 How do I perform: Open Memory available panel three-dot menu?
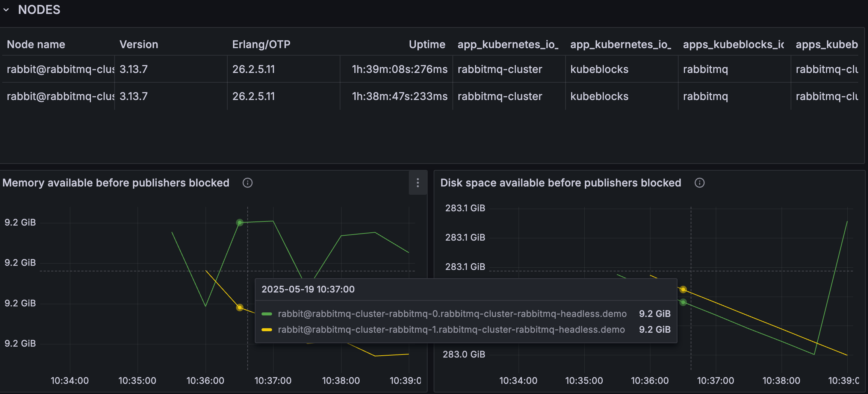coord(417,183)
